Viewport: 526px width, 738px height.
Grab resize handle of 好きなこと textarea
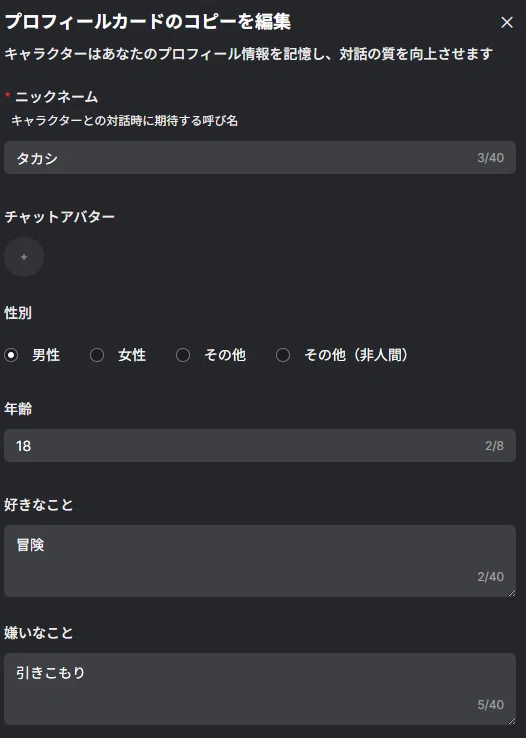pyautogui.click(x=512, y=593)
